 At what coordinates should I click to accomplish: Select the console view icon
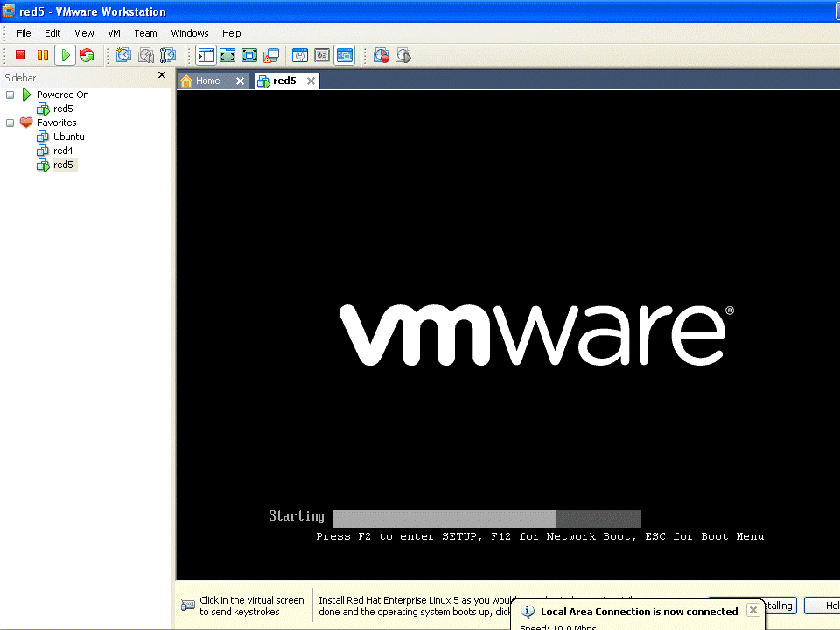click(345, 55)
